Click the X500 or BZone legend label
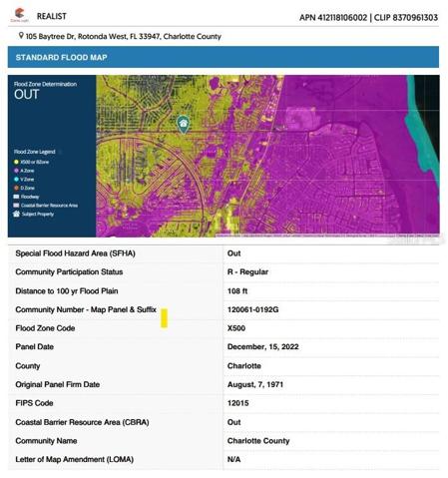The image size is (448, 478). click(35, 162)
